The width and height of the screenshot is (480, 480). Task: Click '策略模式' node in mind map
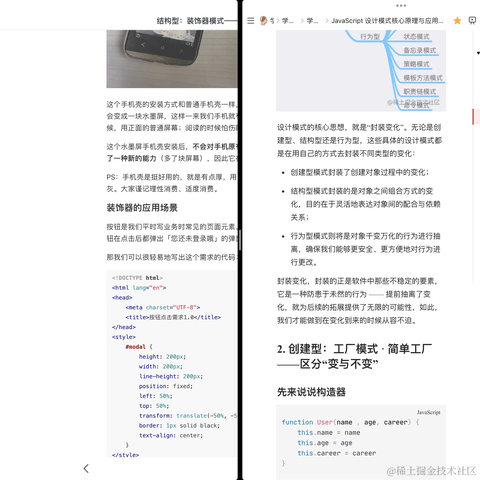pos(416,64)
